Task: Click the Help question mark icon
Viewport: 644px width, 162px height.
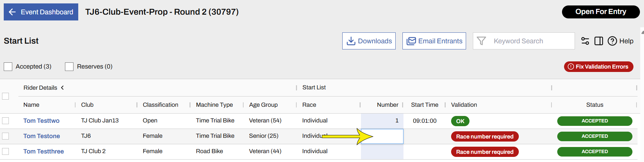Action: [612, 41]
